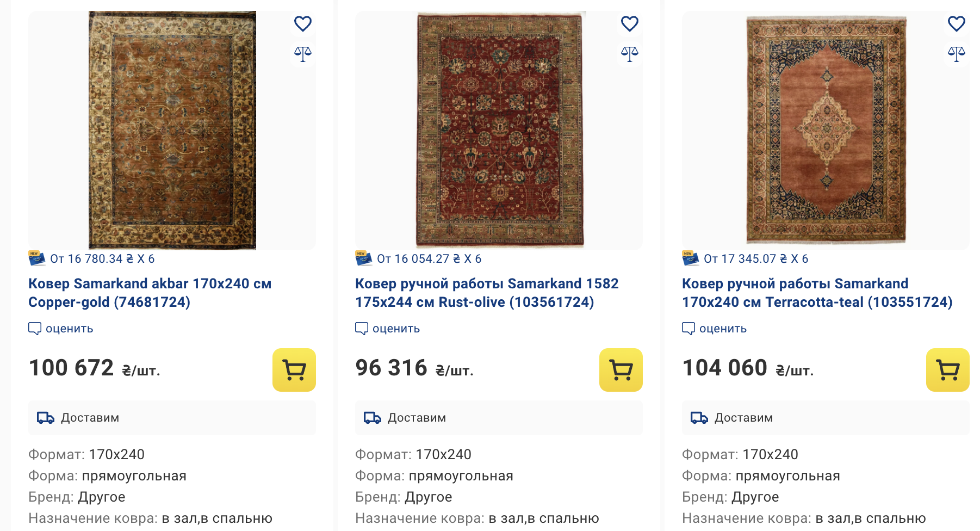This screenshot has width=980, height=531.
Task: Compare the Rust-olive 1582 rug
Action: tap(629, 53)
